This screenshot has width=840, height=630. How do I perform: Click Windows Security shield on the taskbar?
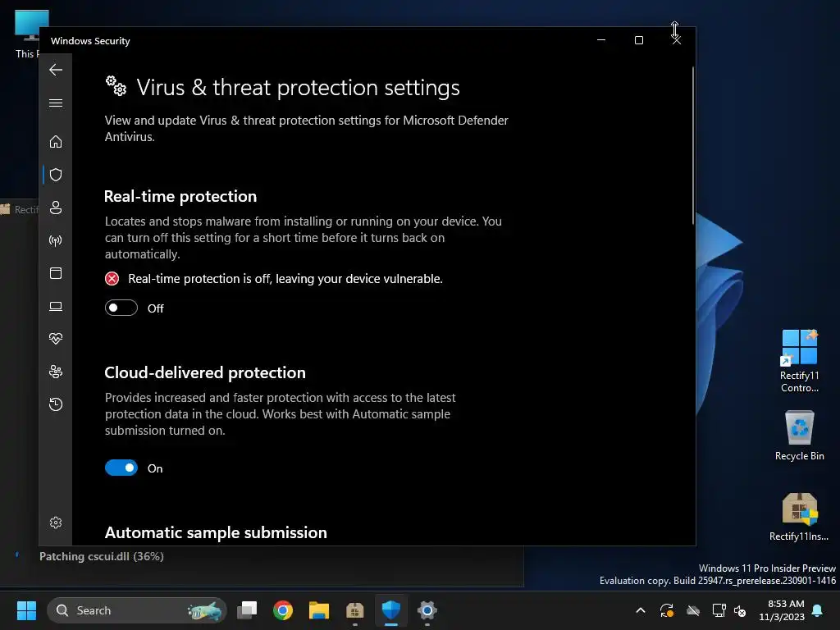coord(391,610)
